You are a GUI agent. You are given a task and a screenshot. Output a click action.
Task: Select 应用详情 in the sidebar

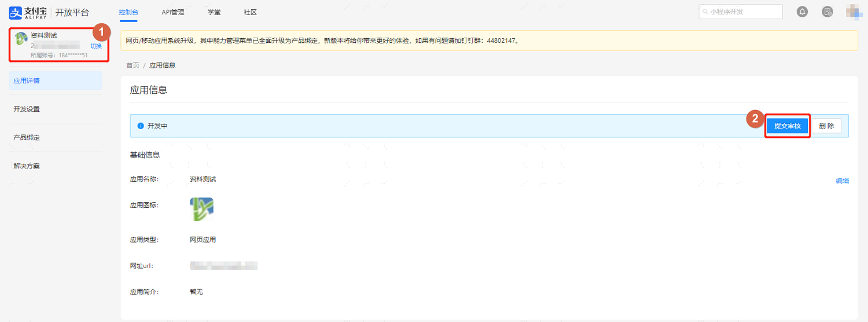coord(56,81)
